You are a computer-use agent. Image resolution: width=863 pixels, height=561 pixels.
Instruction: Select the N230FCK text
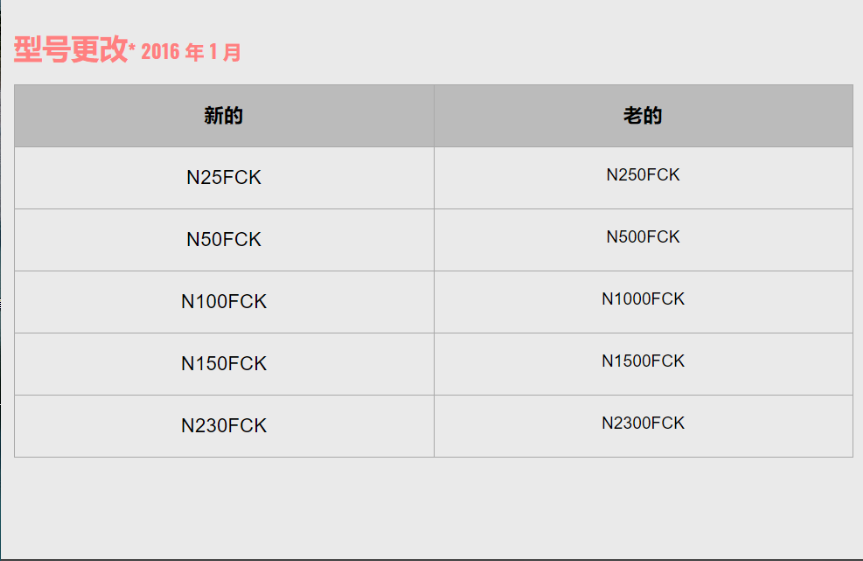tap(224, 426)
